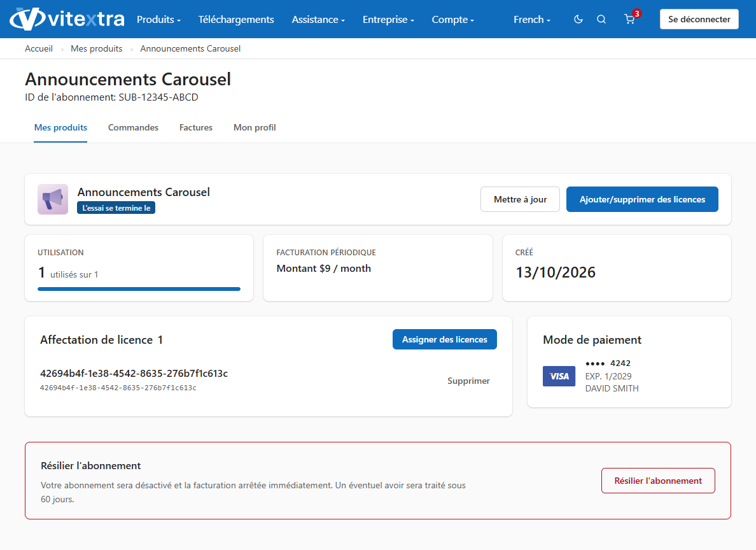Click the L'essai se termine le badge
This screenshot has width=756, height=550.
(x=116, y=208)
